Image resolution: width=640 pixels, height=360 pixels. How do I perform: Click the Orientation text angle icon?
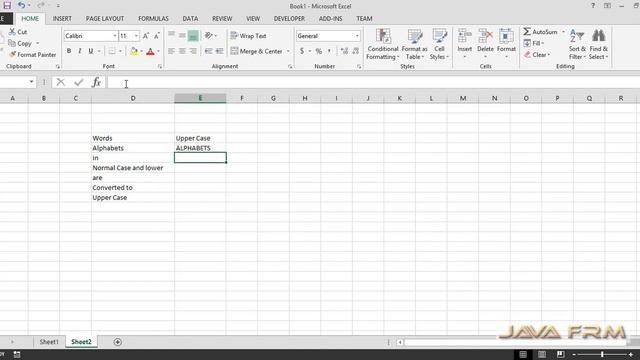(208, 36)
